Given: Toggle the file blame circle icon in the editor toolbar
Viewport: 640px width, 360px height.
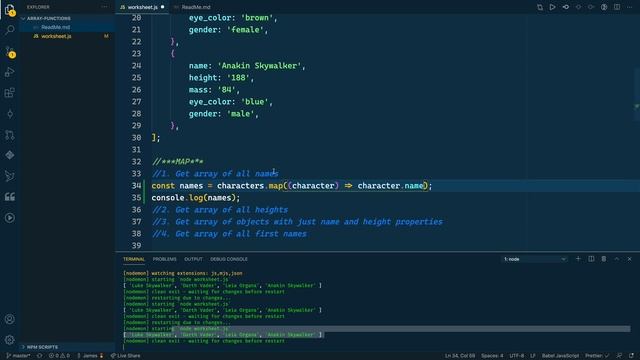Looking at the screenshot, I should [604, 7].
